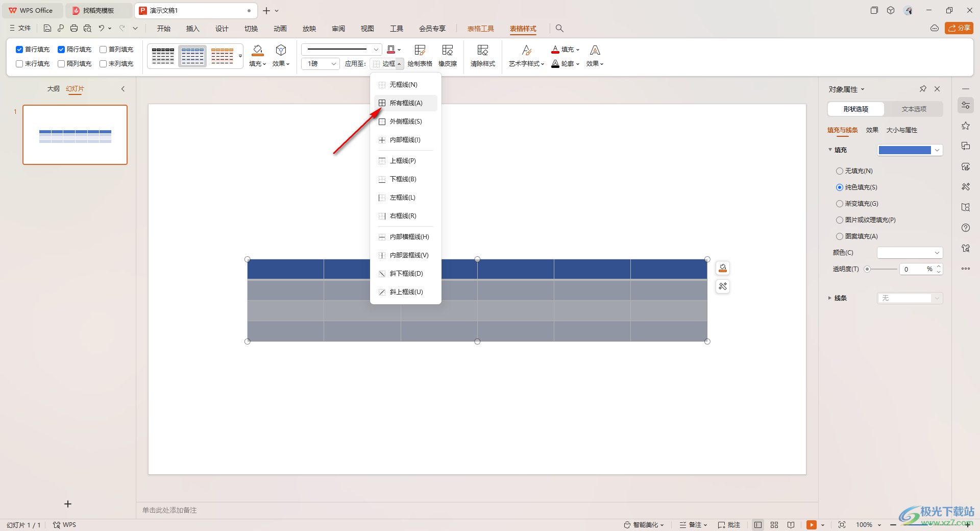The width and height of the screenshot is (980, 531).
Task: Select 渐变填充(G) radio option
Action: click(840, 204)
